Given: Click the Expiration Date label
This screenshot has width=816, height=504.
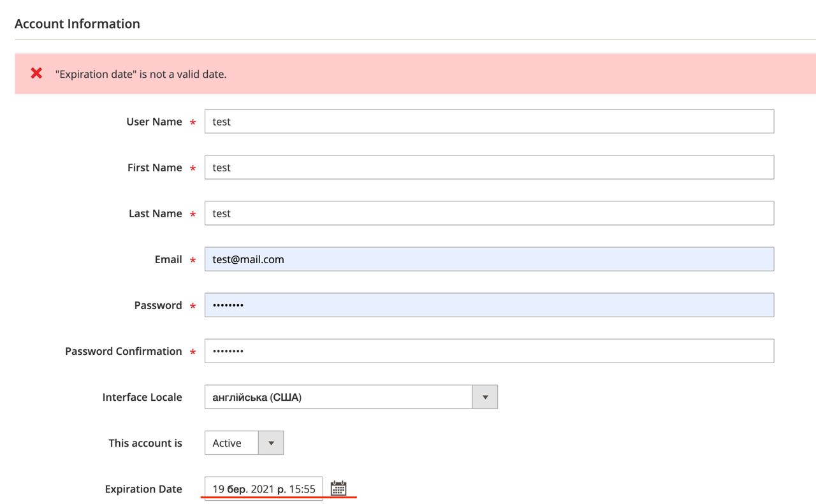Looking at the screenshot, I should pos(143,489).
